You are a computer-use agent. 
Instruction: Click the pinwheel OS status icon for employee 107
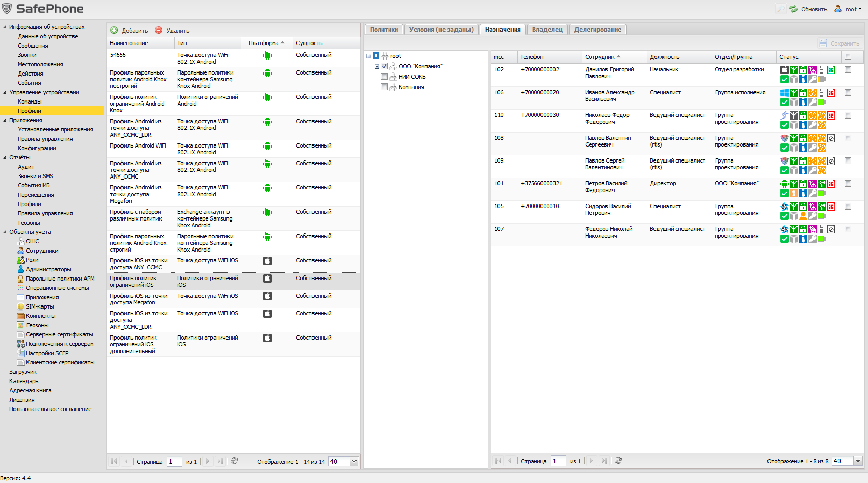(x=785, y=229)
